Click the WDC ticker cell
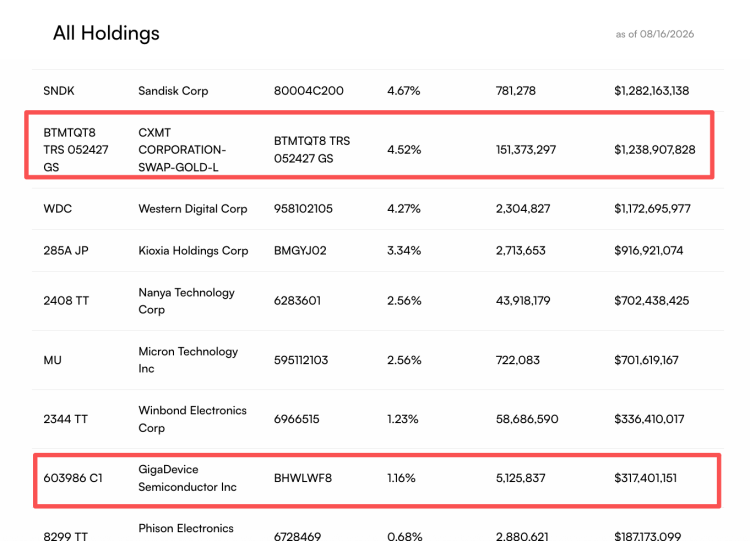The height and width of the screenshot is (541, 750). [57, 209]
